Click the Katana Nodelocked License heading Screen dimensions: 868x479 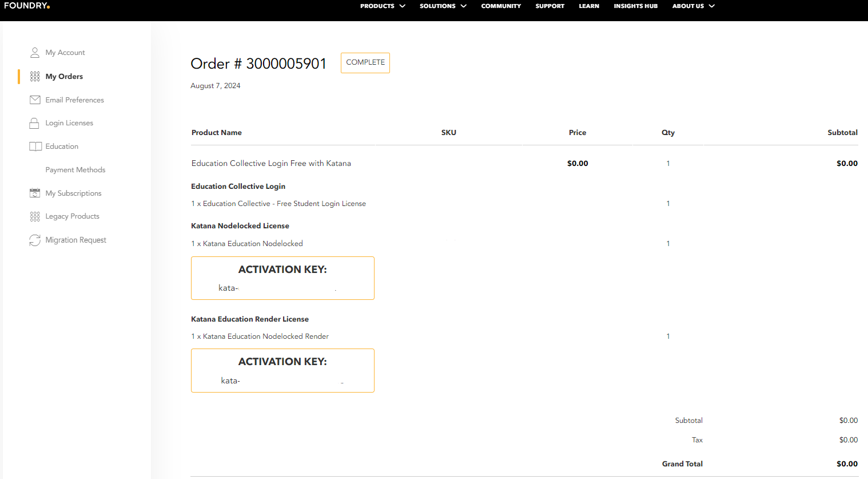[240, 226]
